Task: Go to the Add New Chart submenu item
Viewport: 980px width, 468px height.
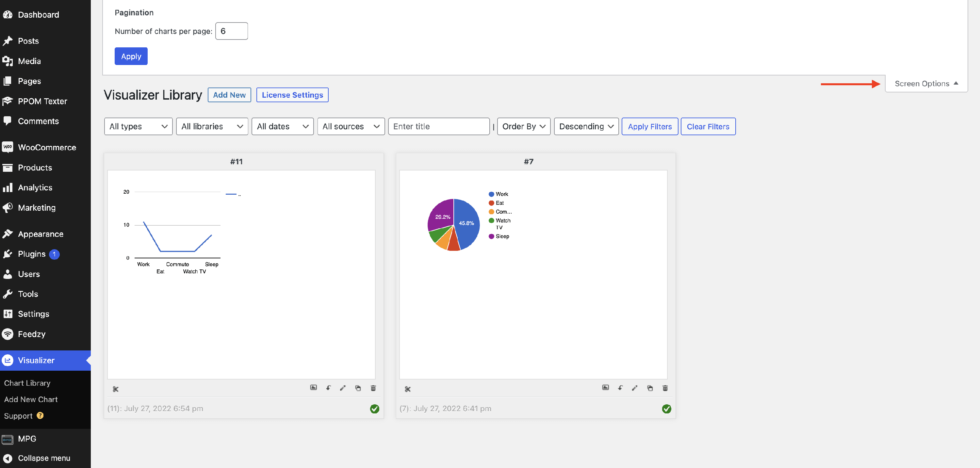Action: click(31, 399)
